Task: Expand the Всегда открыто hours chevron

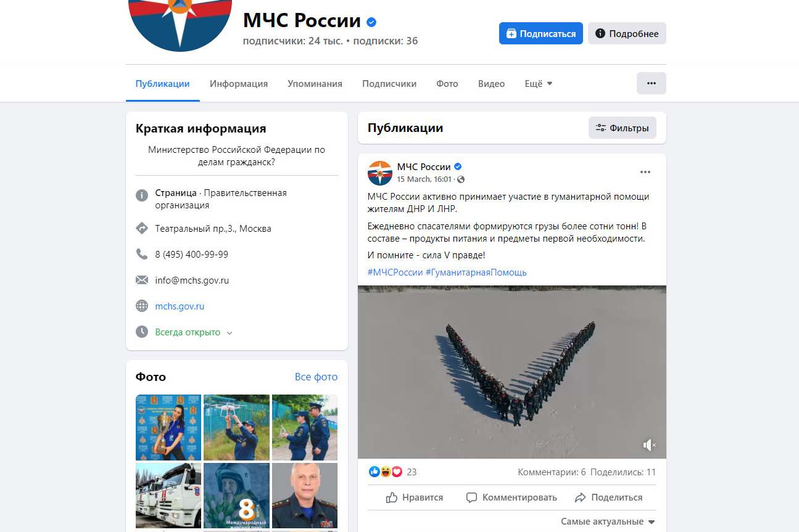Action: click(230, 333)
